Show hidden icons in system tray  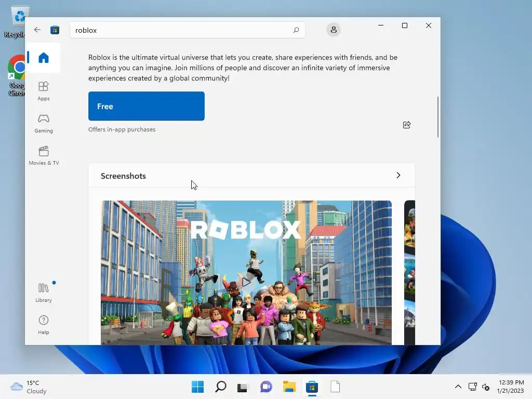pos(458,387)
